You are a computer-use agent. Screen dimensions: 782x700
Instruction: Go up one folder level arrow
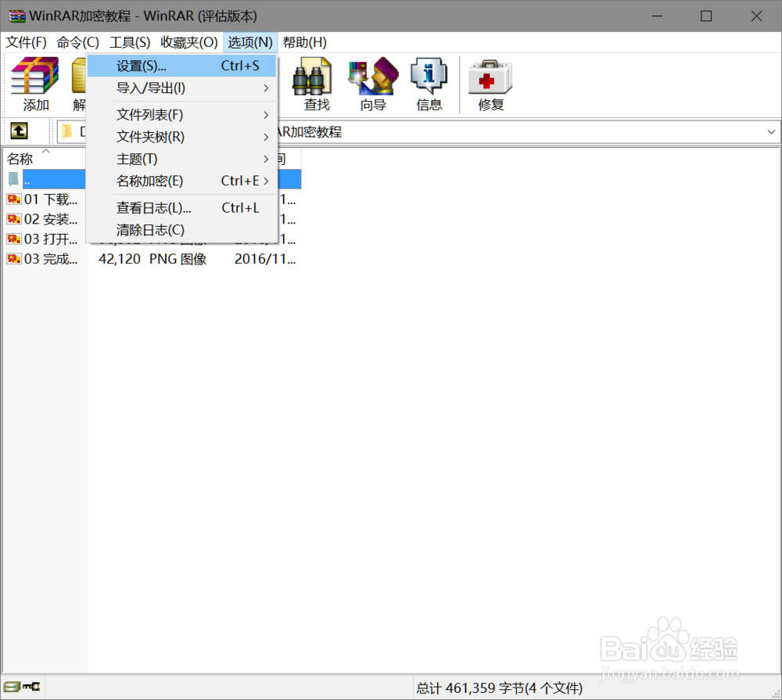pyautogui.click(x=19, y=131)
